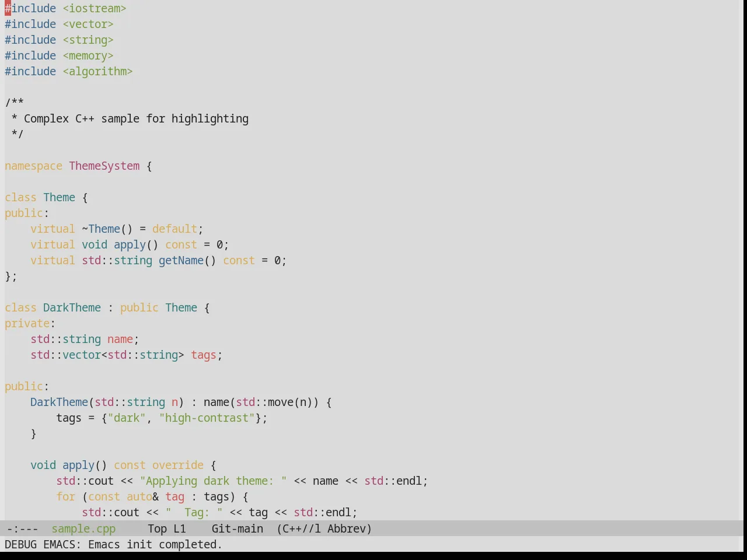This screenshot has width=747, height=560.
Task: Click the Top position indicator in mode line
Action: 157,528
